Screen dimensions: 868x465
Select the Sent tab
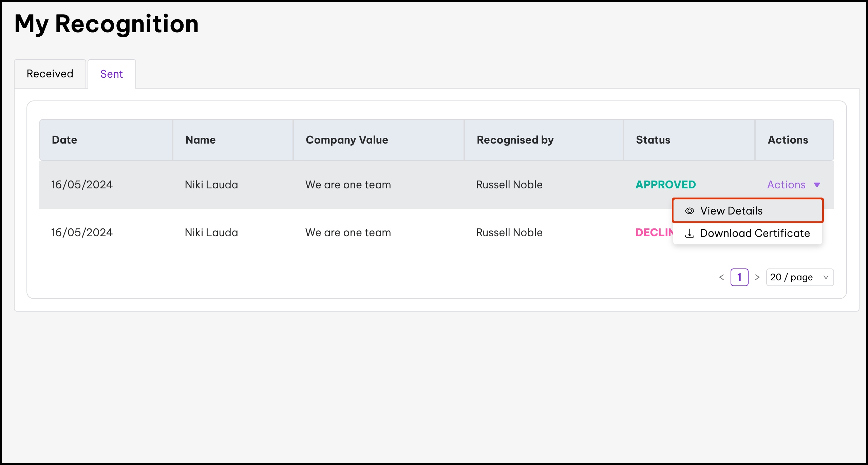click(x=112, y=74)
